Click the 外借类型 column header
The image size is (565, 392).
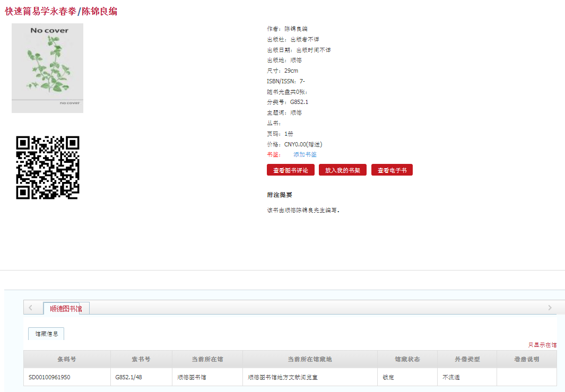coord(467,359)
